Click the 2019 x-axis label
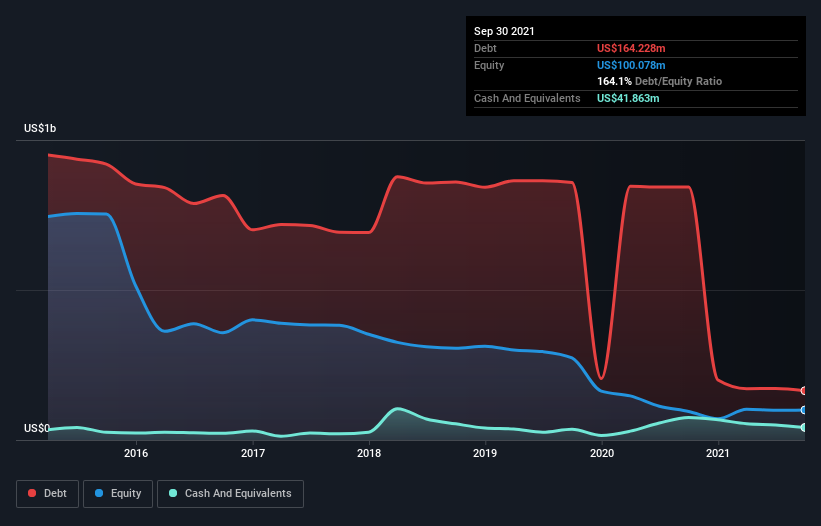The height and width of the screenshot is (526, 821). click(485, 453)
